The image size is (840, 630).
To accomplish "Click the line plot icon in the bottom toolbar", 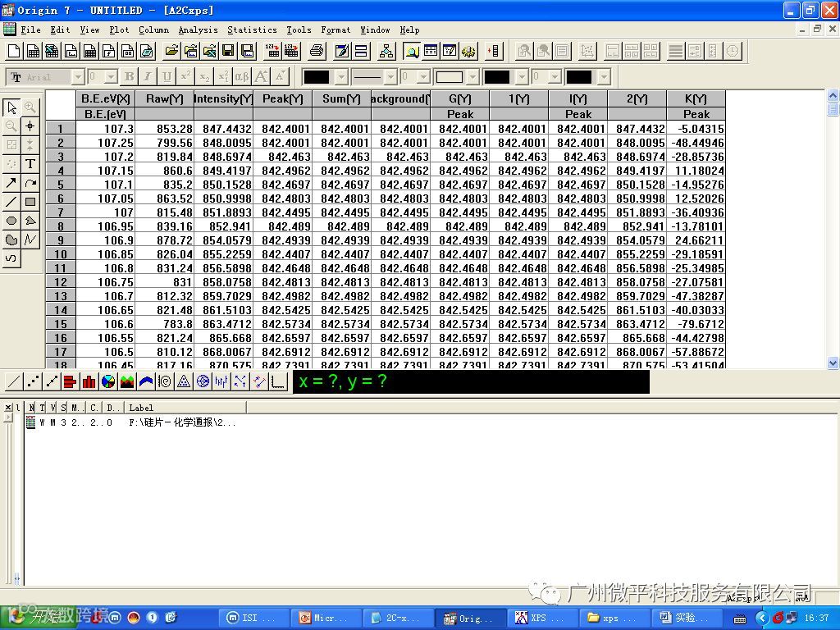I will coord(14,381).
